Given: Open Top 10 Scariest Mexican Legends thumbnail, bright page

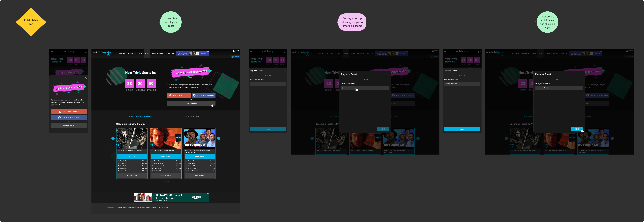Looking at the screenshot, I should (132, 138).
